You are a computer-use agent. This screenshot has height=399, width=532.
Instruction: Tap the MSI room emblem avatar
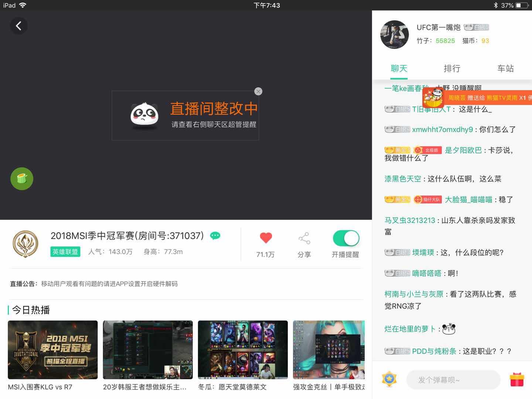pos(25,244)
